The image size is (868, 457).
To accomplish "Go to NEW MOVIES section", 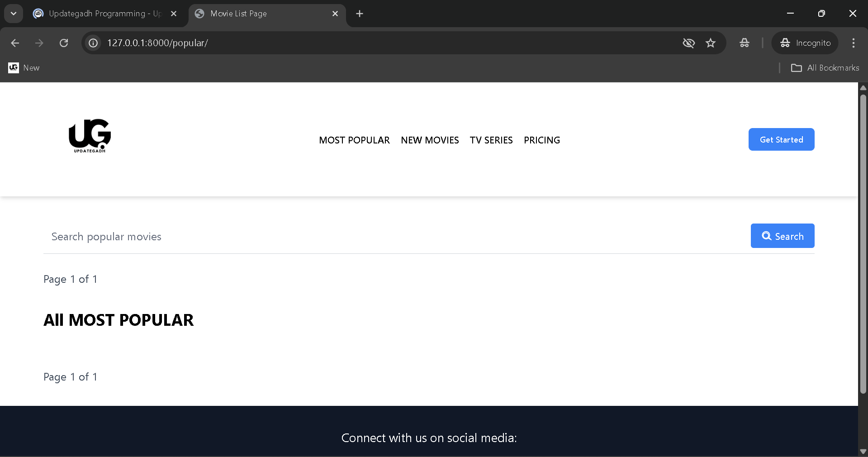I will point(430,140).
